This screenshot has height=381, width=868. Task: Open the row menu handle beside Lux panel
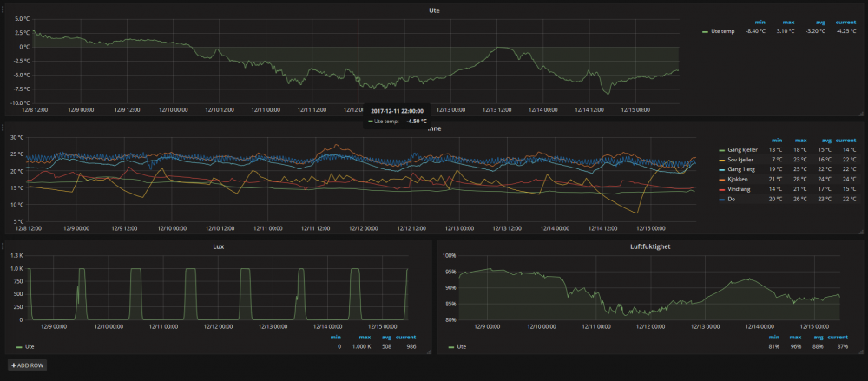point(3,246)
